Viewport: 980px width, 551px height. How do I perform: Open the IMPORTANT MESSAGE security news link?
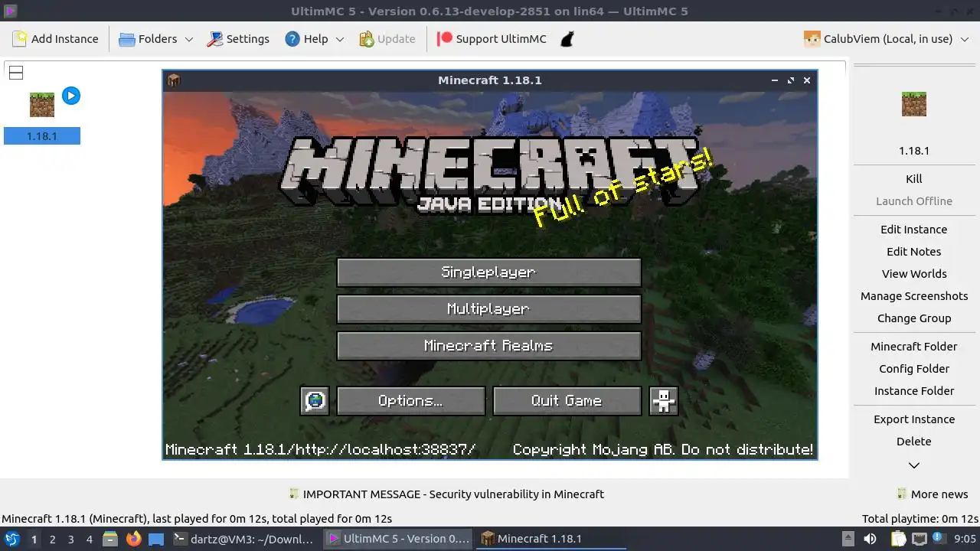click(446, 494)
